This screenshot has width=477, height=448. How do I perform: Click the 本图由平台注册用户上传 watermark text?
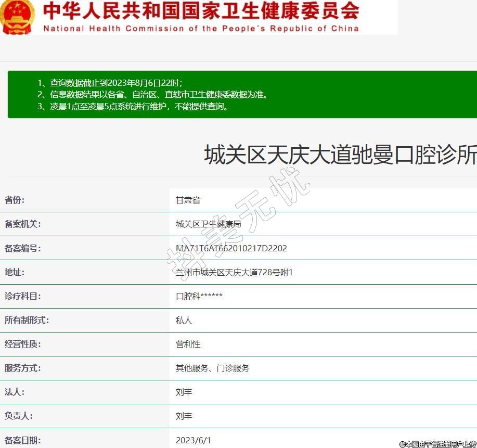click(x=437, y=444)
